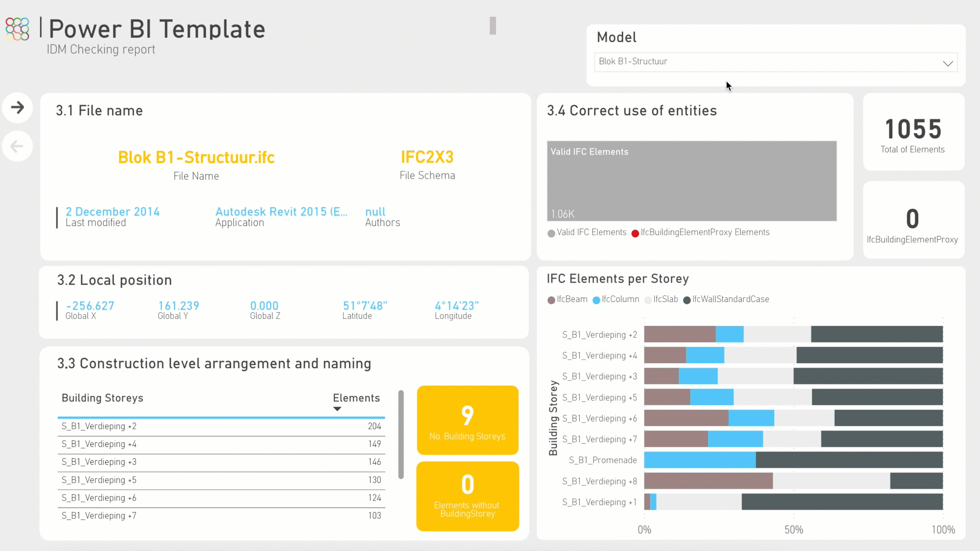Toggle IfcBuildingElementProxy Elements legend item
The height and width of the screenshot is (551, 980).
(700, 233)
